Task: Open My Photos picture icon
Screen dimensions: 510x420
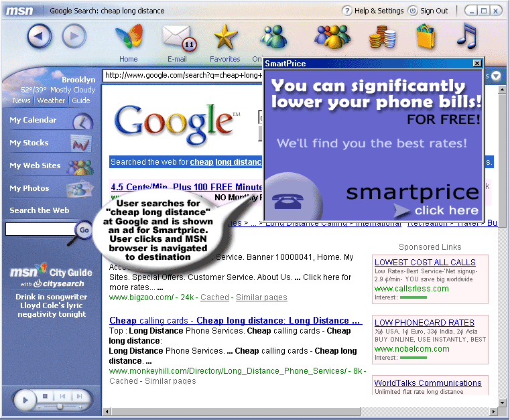Action: click(79, 189)
